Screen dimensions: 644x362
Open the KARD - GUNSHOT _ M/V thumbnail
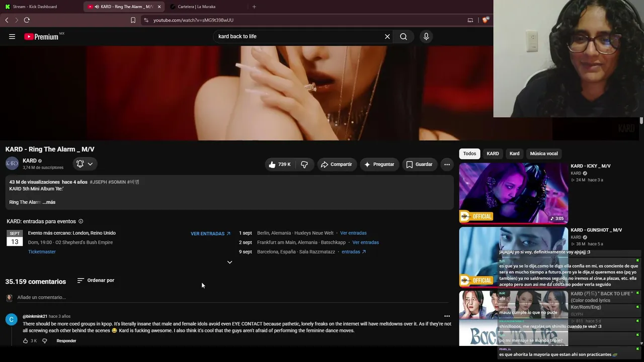click(513, 257)
